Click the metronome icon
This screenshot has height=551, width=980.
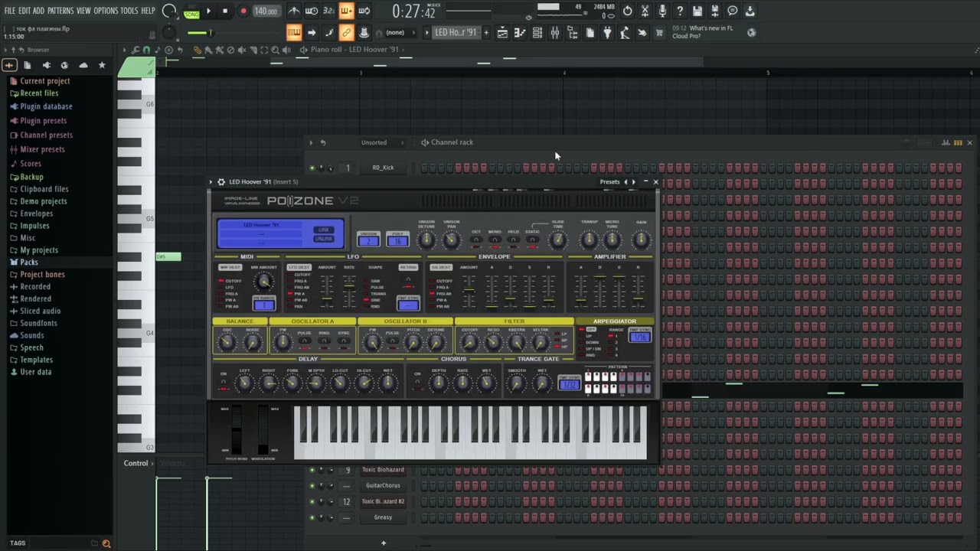[294, 11]
